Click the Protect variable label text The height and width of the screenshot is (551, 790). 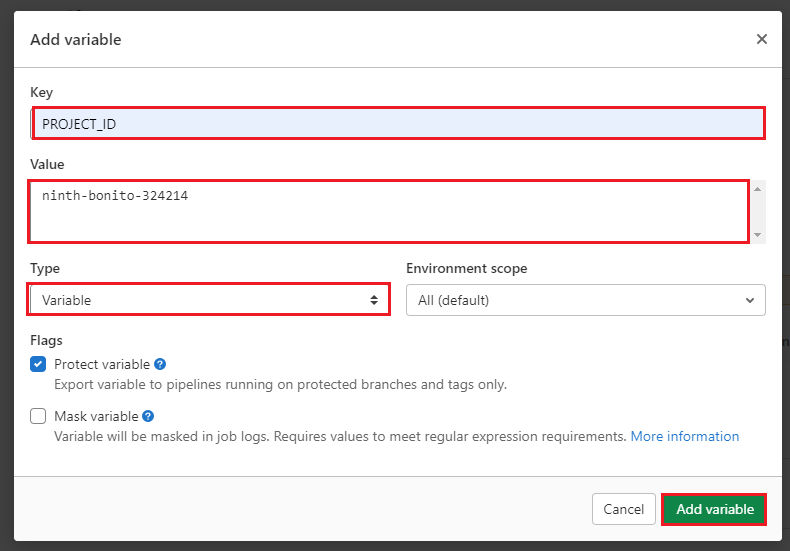click(101, 365)
